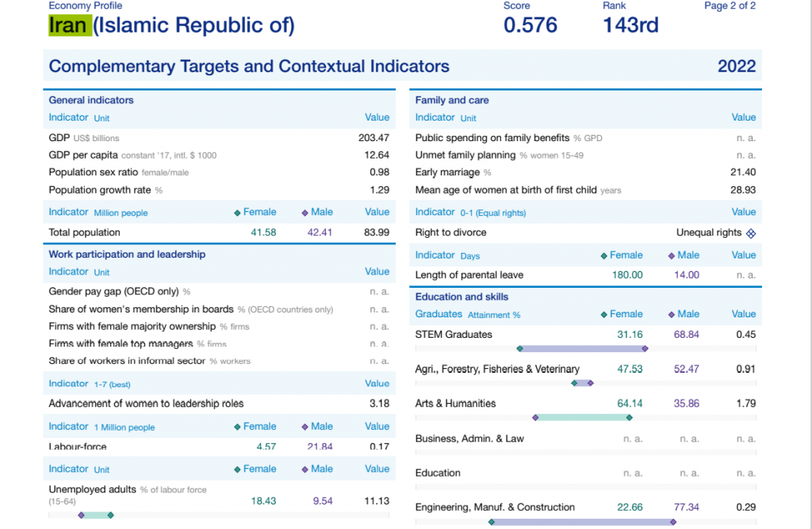
Task: Click green female endpoint on STEM Graduates bar
Action: click(x=519, y=348)
